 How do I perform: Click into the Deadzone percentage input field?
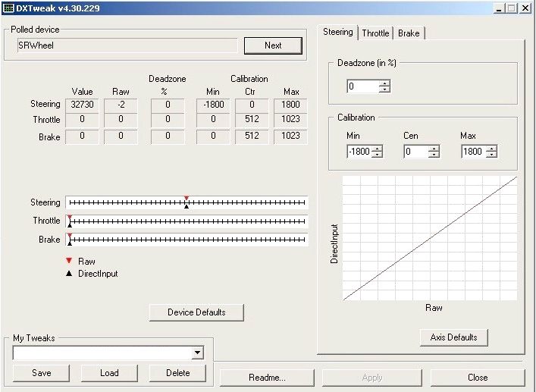click(x=362, y=86)
